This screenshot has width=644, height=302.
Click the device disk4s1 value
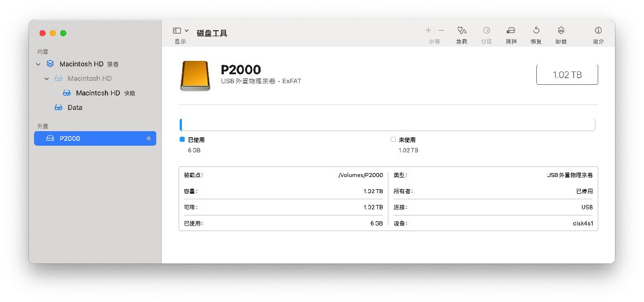[x=583, y=223]
